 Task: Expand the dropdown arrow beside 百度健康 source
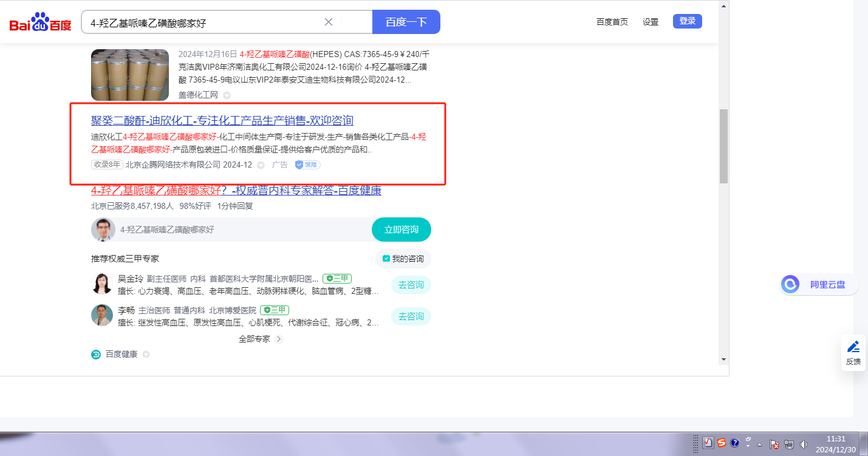coord(146,355)
